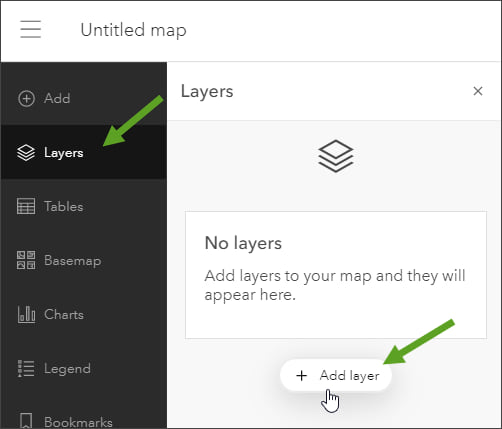Screen dimensions: 502x429
Task: Open the Legend menu item
Action: click(67, 369)
